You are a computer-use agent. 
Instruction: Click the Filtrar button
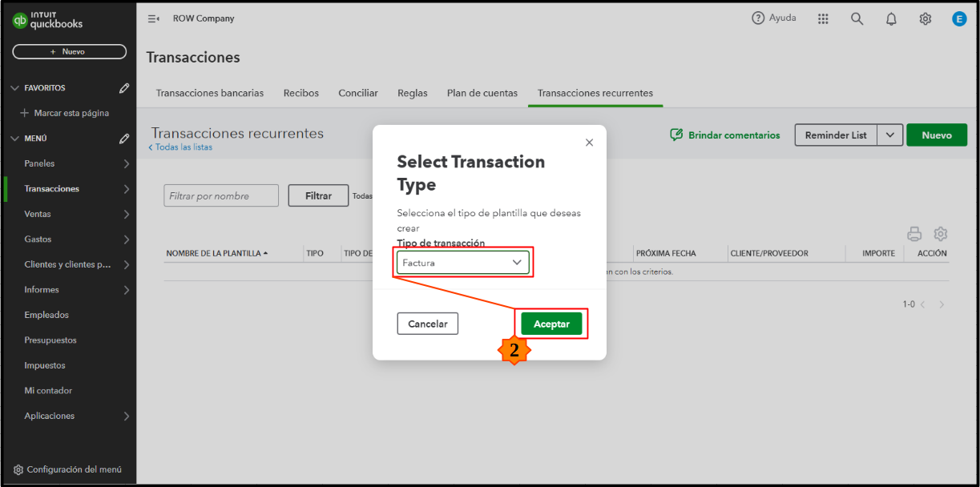tap(318, 195)
